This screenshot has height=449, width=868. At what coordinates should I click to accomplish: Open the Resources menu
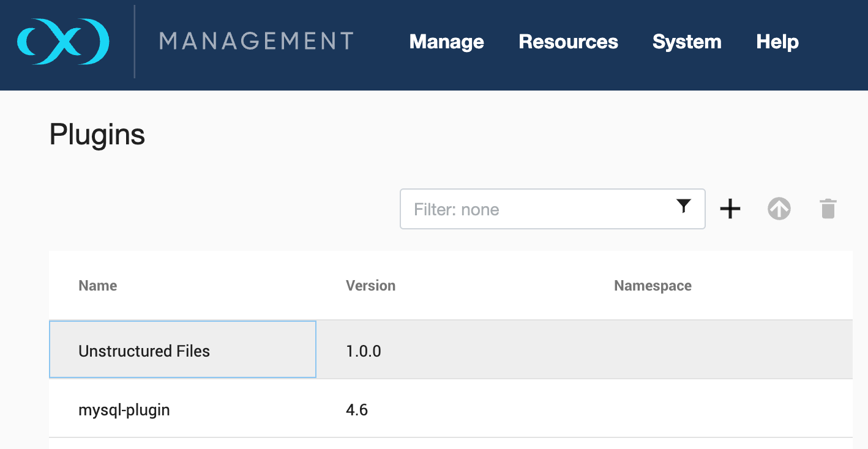pos(568,42)
